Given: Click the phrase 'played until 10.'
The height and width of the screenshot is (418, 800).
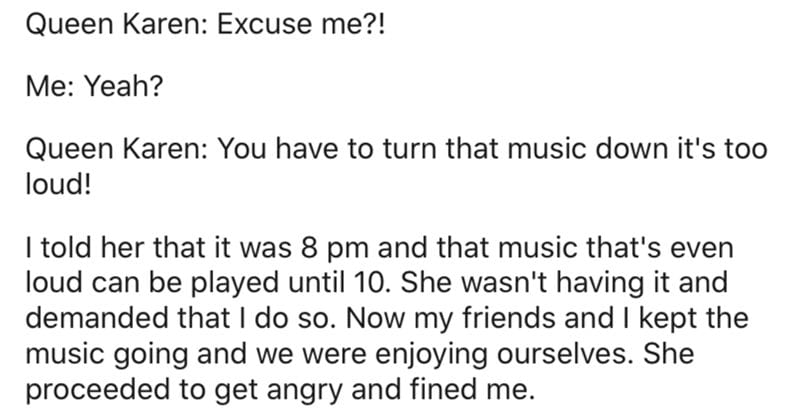Looking at the screenshot, I should click(x=291, y=283).
